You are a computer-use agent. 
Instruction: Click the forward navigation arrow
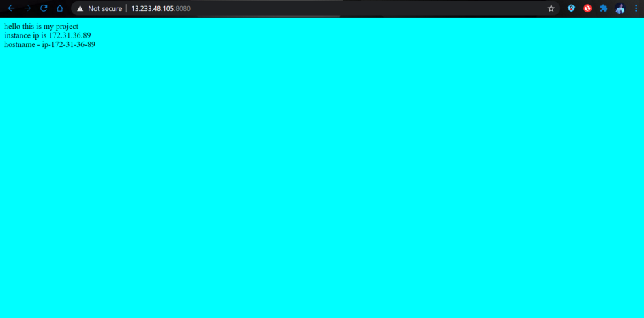(27, 8)
